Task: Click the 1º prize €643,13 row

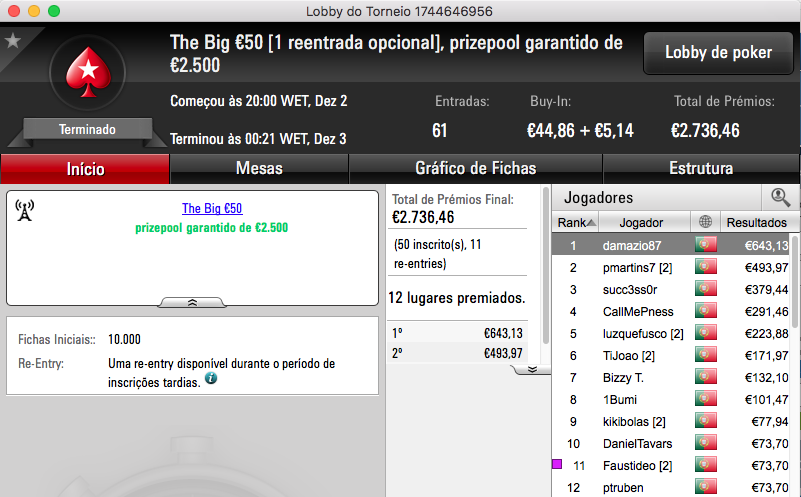Action: (457, 333)
